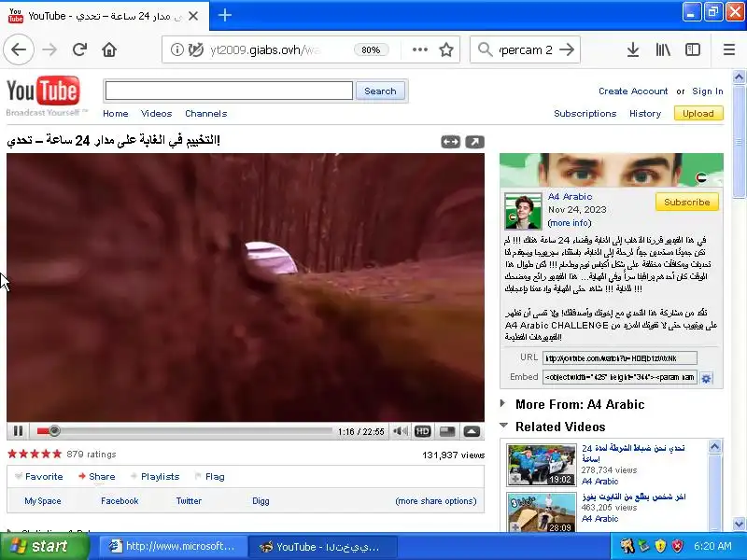The width and height of the screenshot is (747, 560).
Task: Share video on Facebook
Action: (x=120, y=501)
